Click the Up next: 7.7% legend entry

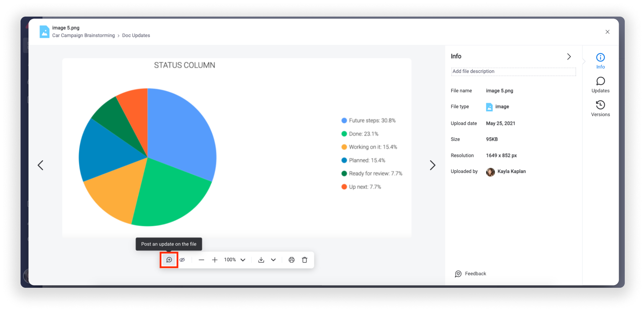pyautogui.click(x=361, y=187)
